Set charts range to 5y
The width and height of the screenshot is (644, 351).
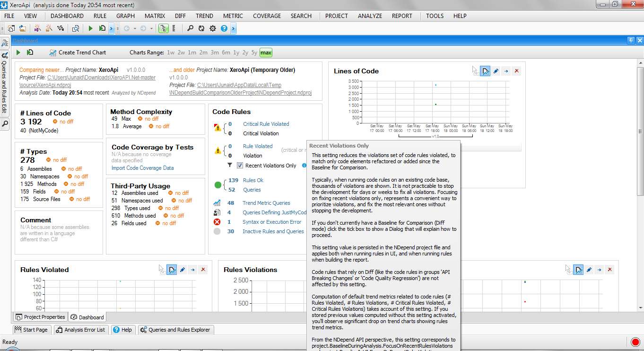(x=254, y=53)
